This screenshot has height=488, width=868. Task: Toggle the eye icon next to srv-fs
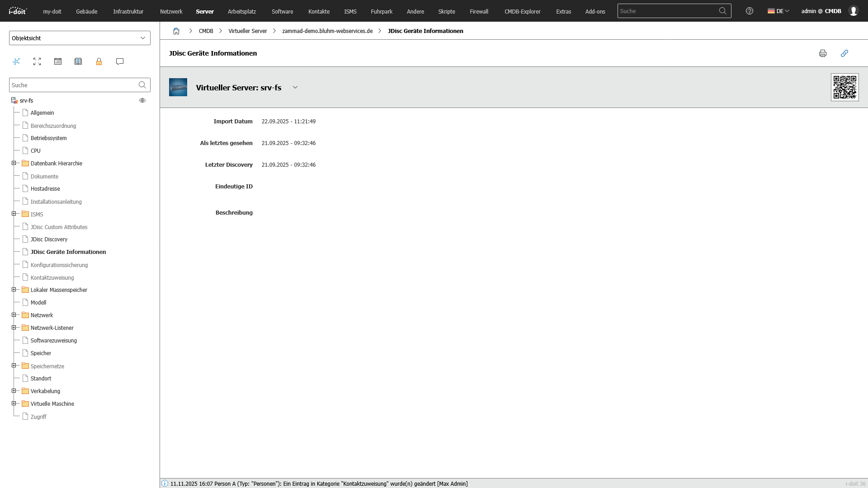(142, 100)
